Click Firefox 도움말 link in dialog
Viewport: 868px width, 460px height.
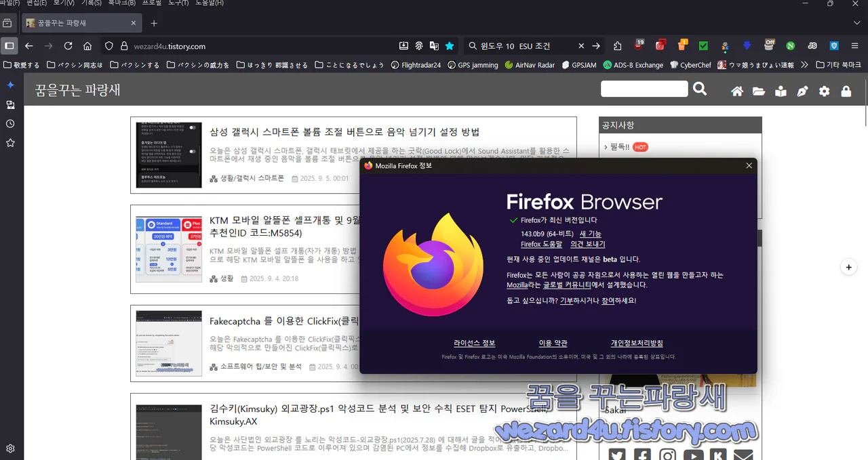pyautogui.click(x=541, y=244)
